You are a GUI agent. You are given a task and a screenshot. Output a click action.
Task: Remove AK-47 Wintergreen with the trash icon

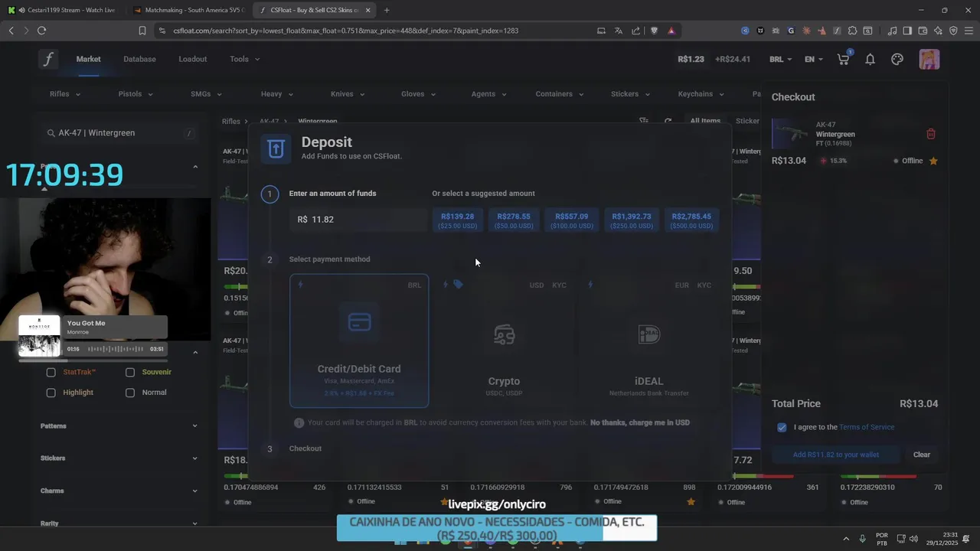click(931, 134)
